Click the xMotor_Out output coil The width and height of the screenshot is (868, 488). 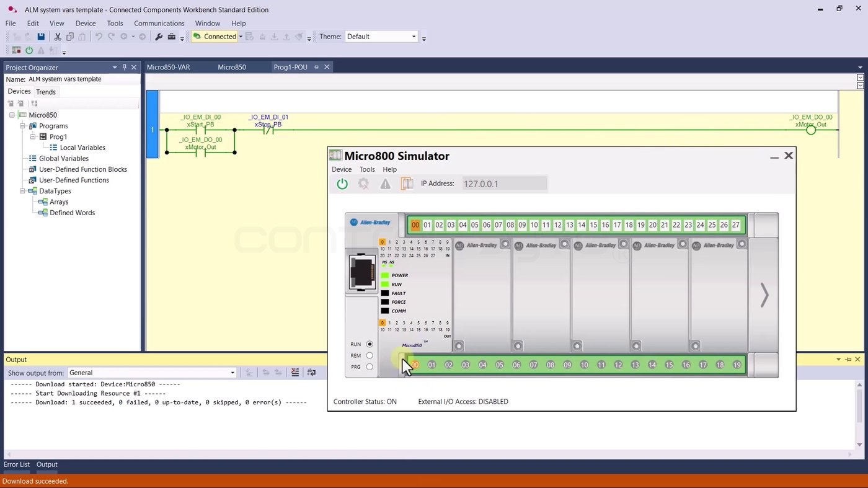point(811,130)
